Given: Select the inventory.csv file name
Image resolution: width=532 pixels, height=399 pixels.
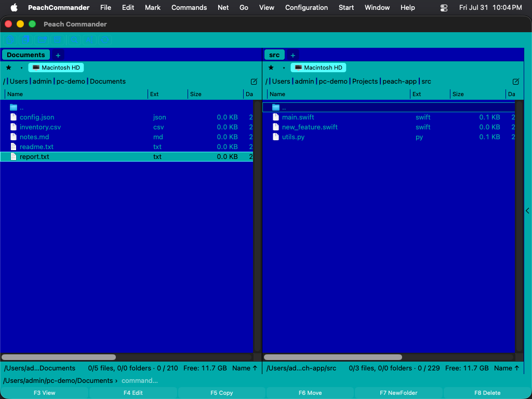Looking at the screenshot, I should [41, 127].
